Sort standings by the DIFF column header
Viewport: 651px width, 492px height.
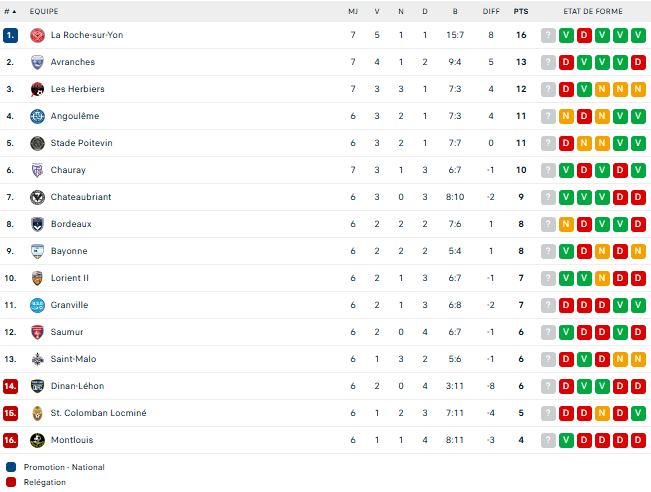(x=490, y=11)
